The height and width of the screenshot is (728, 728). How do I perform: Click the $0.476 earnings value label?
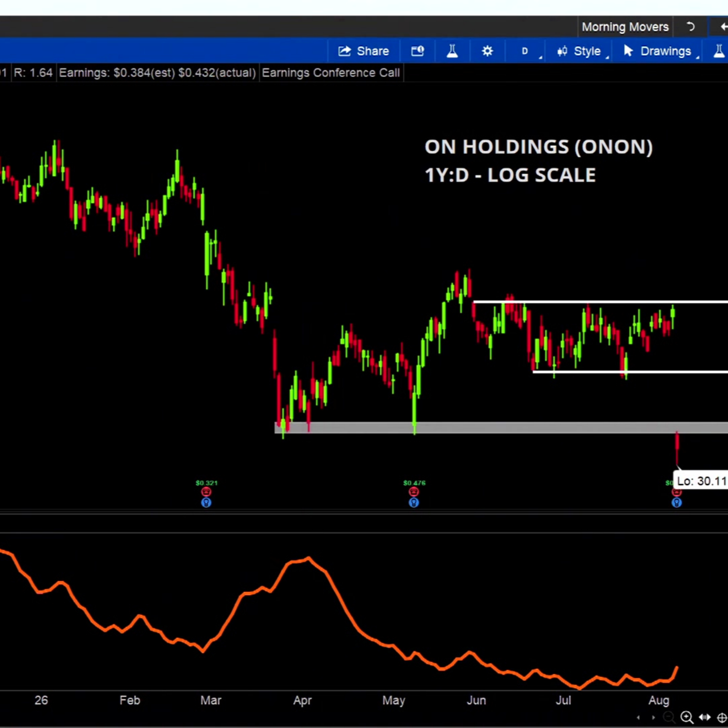(x=414, y=483)
